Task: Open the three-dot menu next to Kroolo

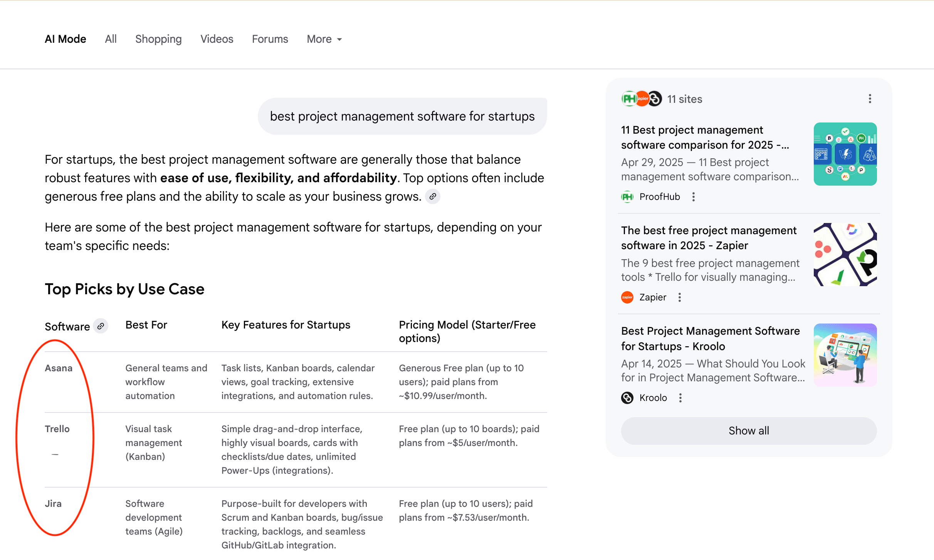Action: tap(680, 398)
